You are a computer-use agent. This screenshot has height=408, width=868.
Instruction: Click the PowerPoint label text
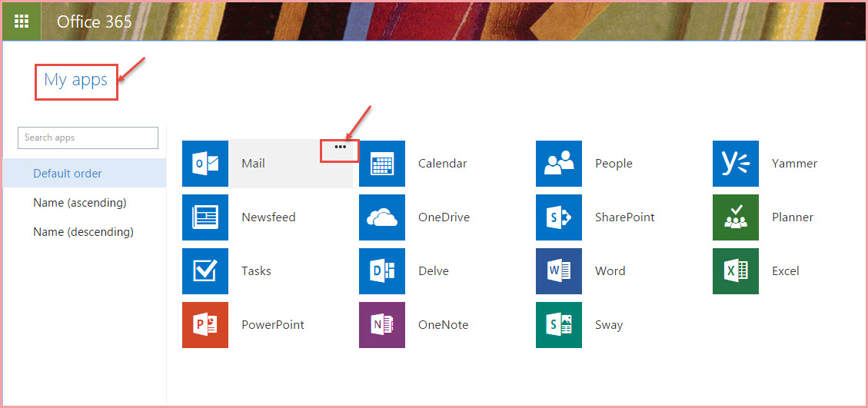click(273, 325)
